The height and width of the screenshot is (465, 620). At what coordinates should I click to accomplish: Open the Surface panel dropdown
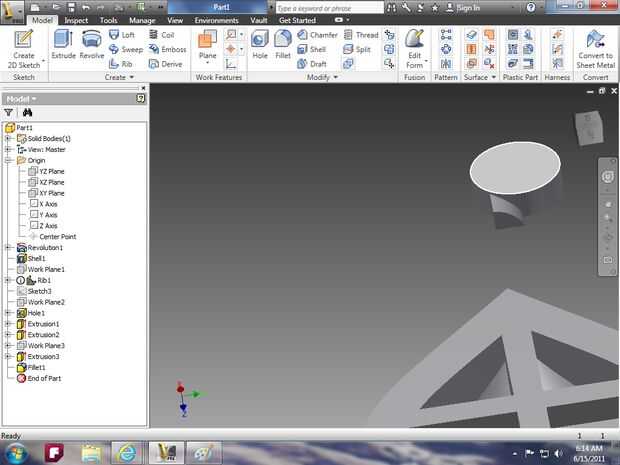[x=479, y=77]
